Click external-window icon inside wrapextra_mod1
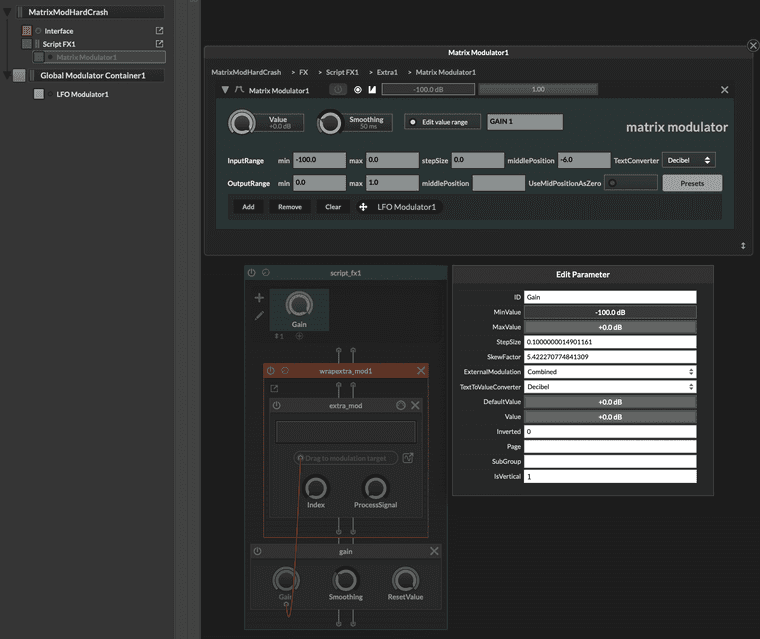 point(275,389)
